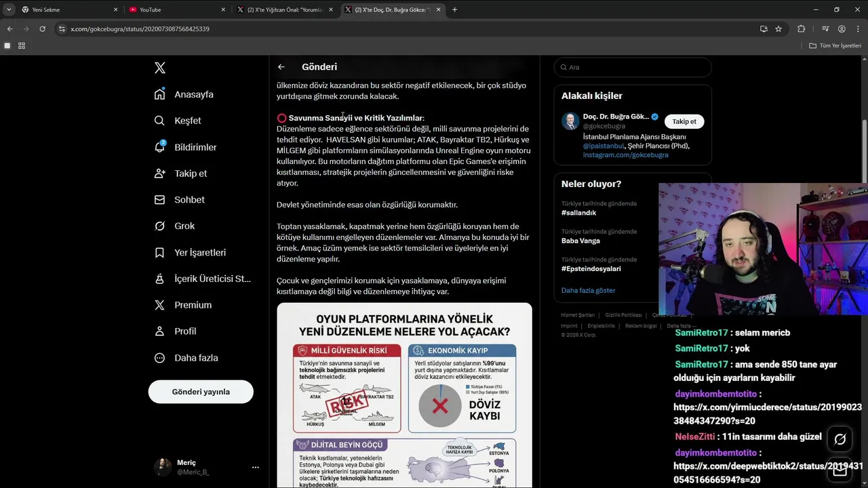868x488 pixels.
Task: Reload the current page
Action: click(42, 29)
